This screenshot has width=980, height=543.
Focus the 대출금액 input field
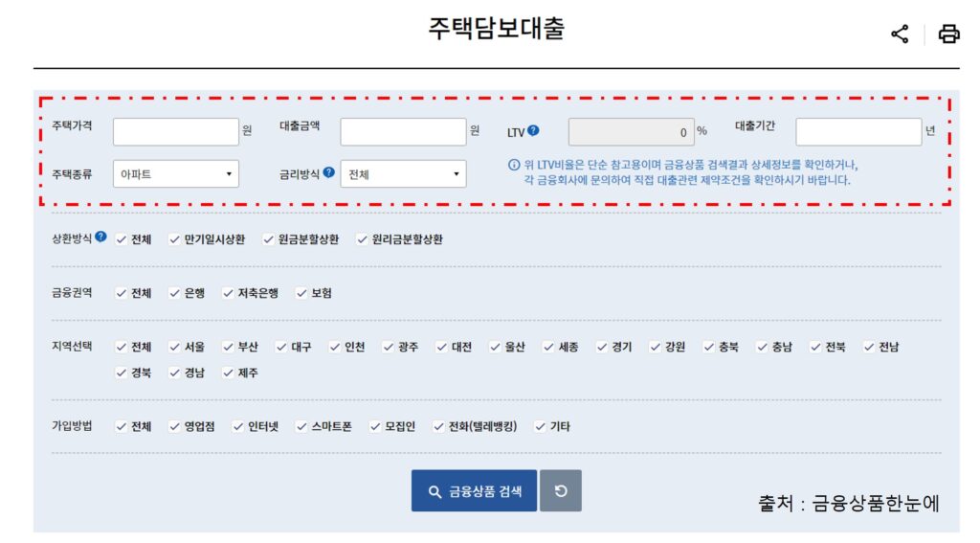click(403, 132)
